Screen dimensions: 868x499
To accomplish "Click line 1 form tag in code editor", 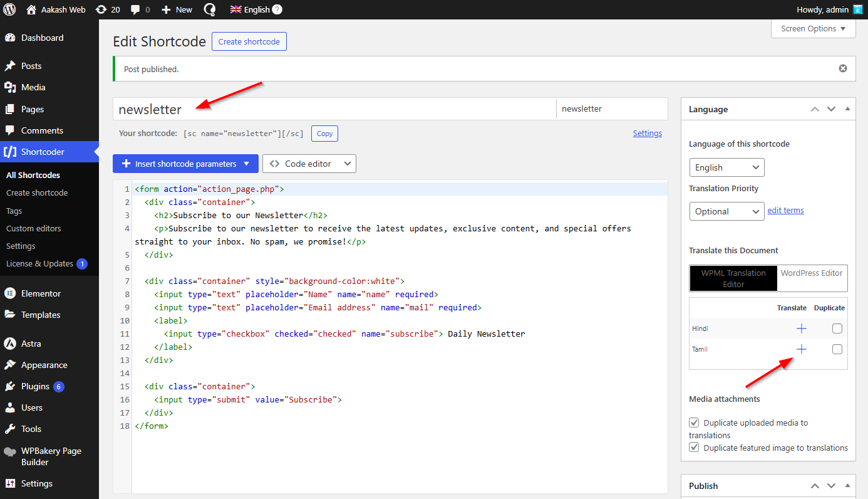I will 209,189.
